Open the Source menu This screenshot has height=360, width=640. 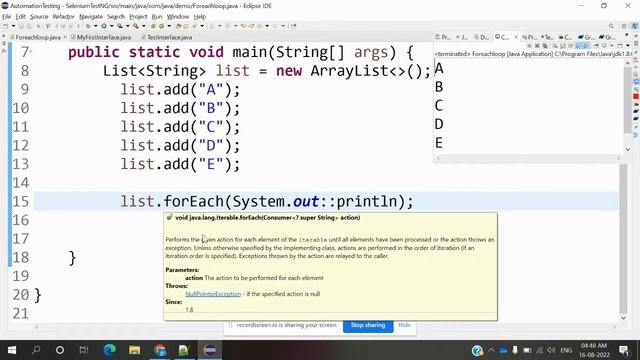pyautogui.click(x=39, y=16)
